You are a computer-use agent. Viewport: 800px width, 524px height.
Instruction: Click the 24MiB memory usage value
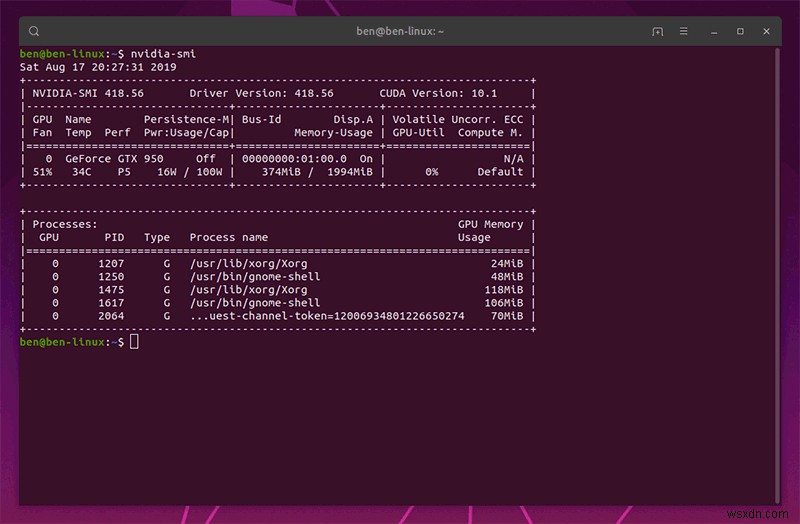coord(507,264)
